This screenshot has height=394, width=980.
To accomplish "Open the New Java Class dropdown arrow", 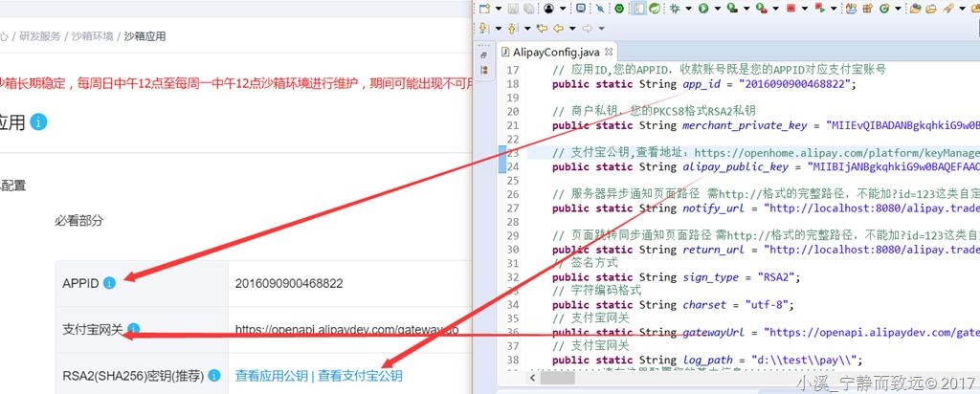I will coord(898,8).
